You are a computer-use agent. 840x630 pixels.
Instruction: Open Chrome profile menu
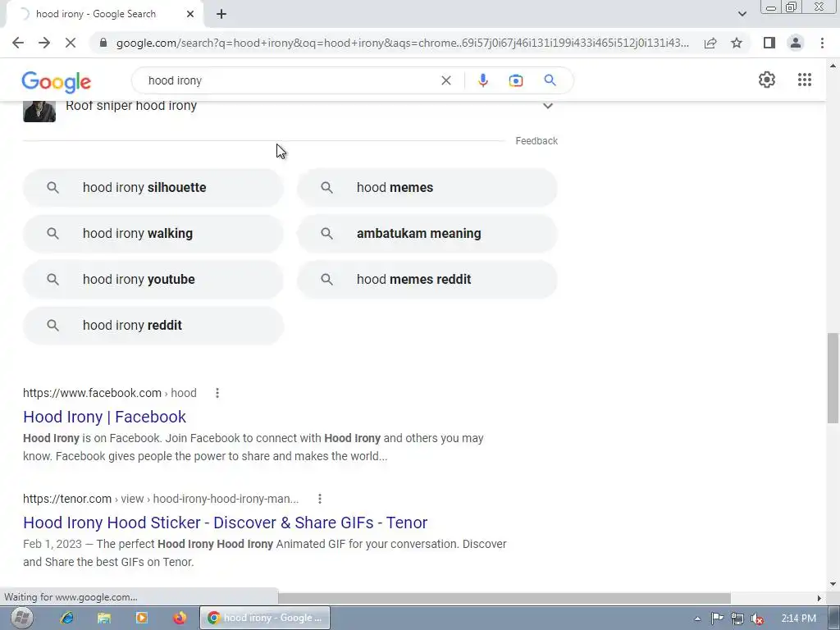[796, 43]
